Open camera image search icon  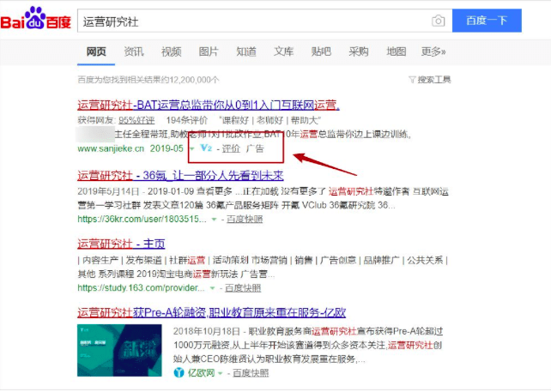(x=438, y=21)
